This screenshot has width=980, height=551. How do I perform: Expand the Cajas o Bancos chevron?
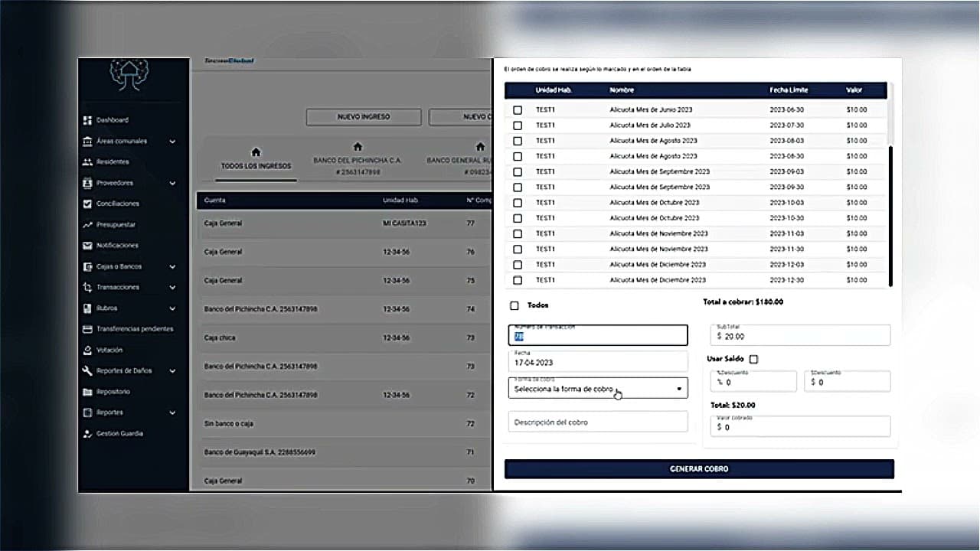click(172, 267)
